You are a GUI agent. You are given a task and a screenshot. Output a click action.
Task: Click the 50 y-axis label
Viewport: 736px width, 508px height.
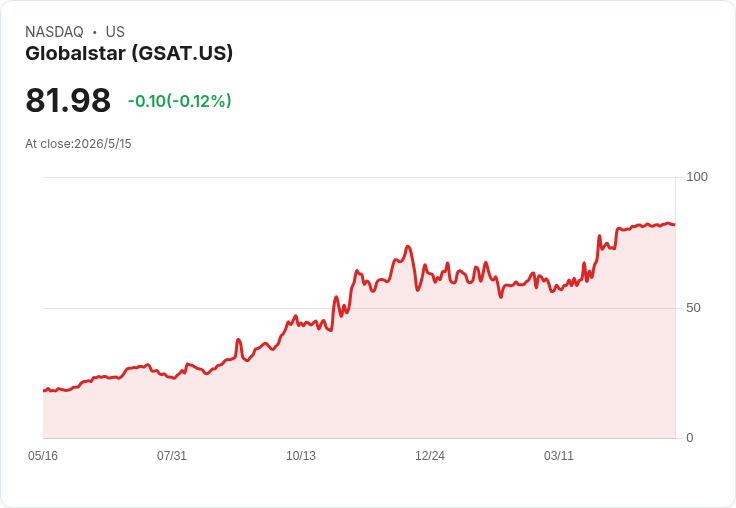[x=693, y=308]
